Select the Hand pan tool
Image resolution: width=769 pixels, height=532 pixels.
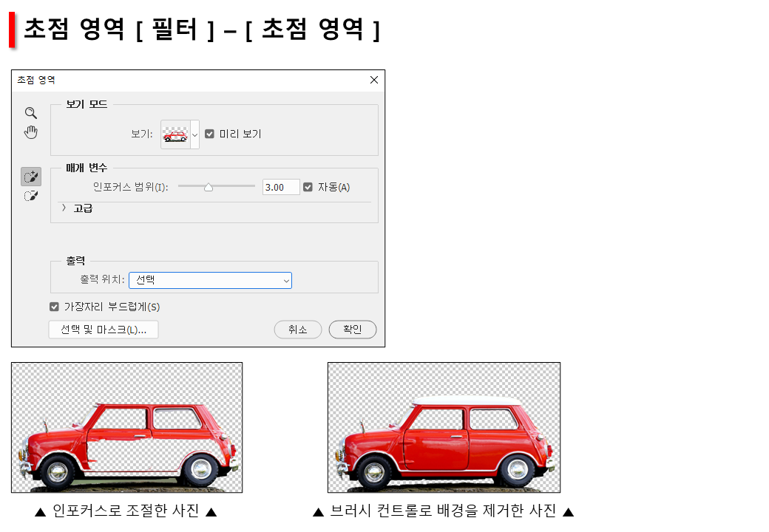click(x=31, y=132)
